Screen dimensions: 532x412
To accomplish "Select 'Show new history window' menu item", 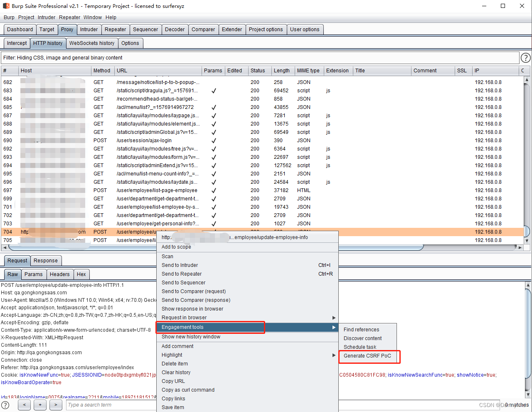I will (x=247, y=337).
